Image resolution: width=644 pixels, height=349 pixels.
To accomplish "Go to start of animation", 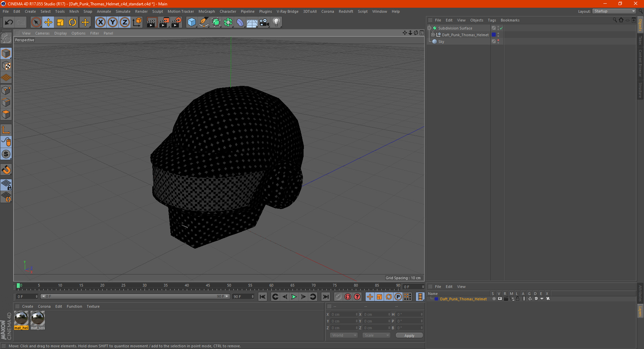I will (x=263, y=297).
